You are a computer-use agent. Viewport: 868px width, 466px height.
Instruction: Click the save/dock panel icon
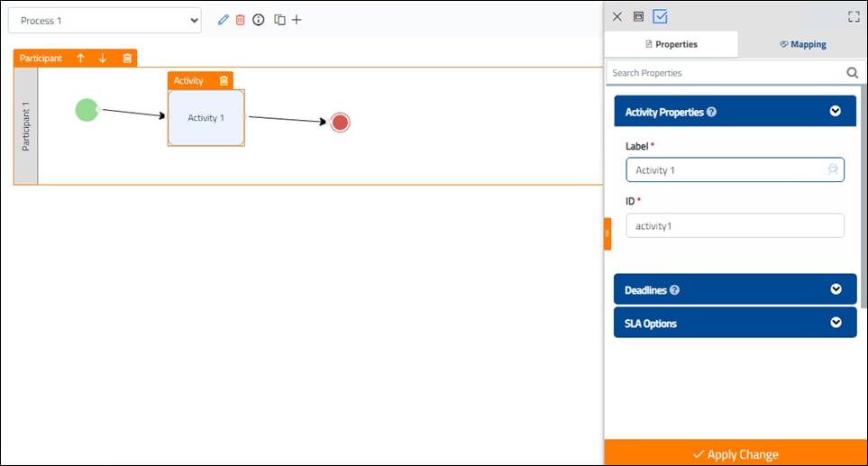638,16
